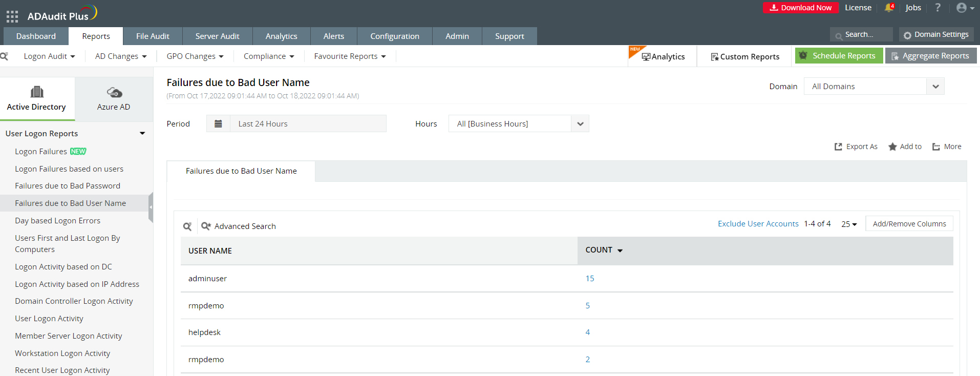Change rows per page from 25

click(848, 224)
